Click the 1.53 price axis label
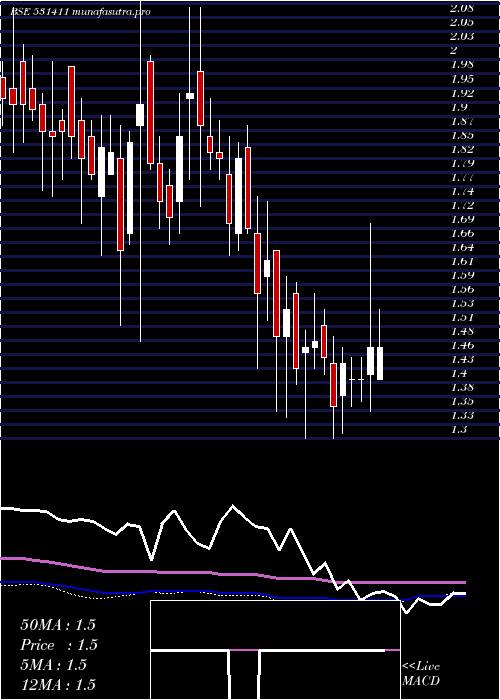 (x=462, y=303)
